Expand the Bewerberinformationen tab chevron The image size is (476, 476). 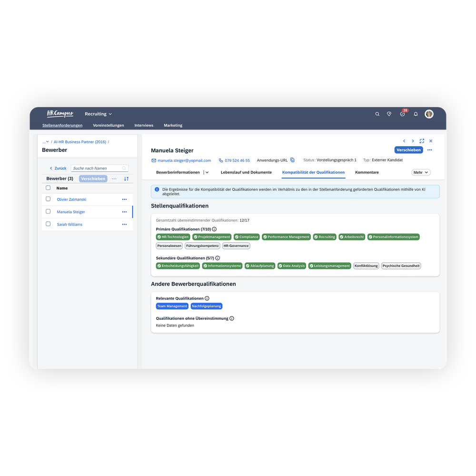pos(207,172)
